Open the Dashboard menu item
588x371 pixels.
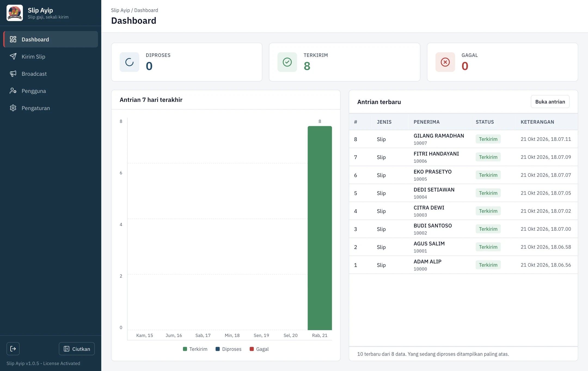click(x=51, y=39)
